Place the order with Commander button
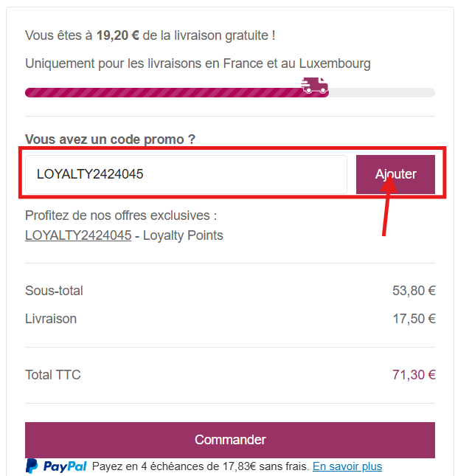Screen dimensions: 455x476 [230, 440]
